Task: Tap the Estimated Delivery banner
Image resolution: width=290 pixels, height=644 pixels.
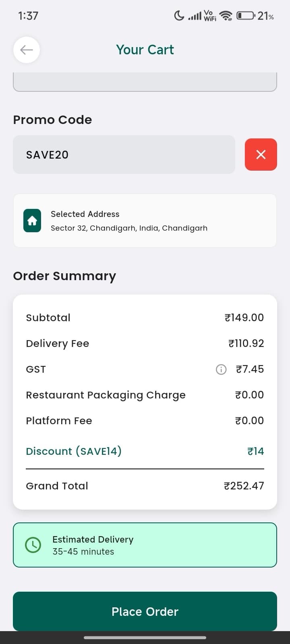Action: [x=145, y=545]
